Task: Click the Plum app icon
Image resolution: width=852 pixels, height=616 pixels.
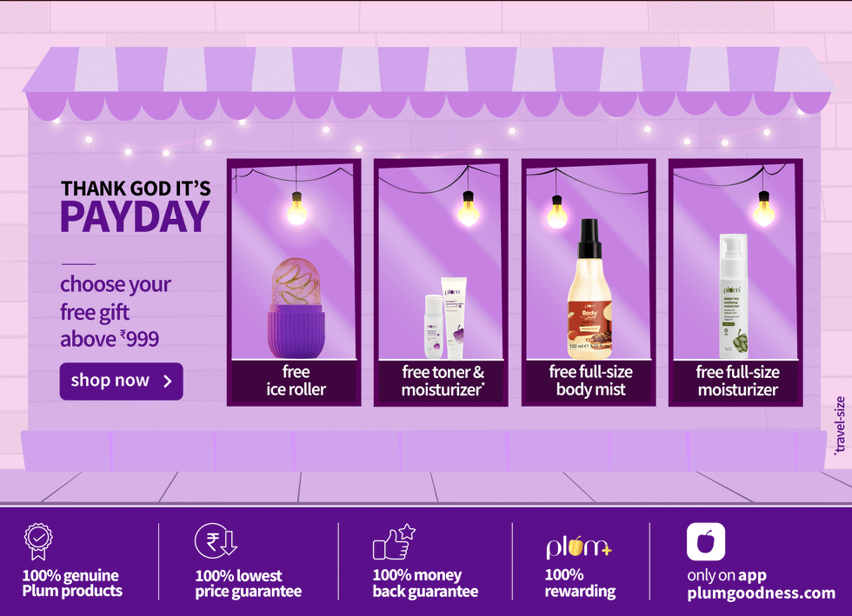Action: tap(706, 541)
